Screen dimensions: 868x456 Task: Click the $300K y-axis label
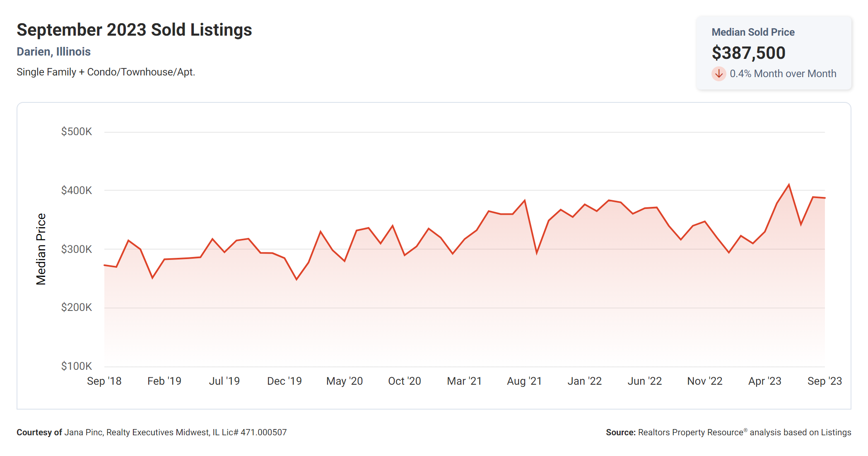pyautogui.click(x=77, y=250)
